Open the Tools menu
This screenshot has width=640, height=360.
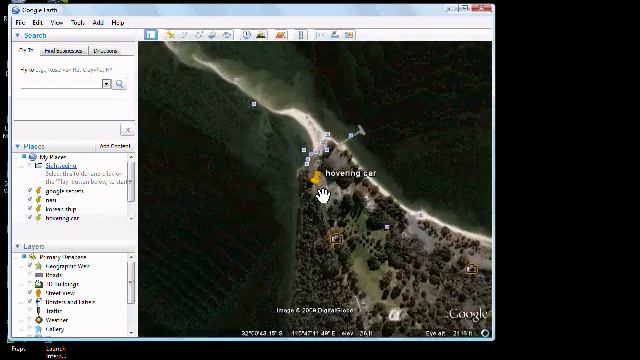click(78, 23)
